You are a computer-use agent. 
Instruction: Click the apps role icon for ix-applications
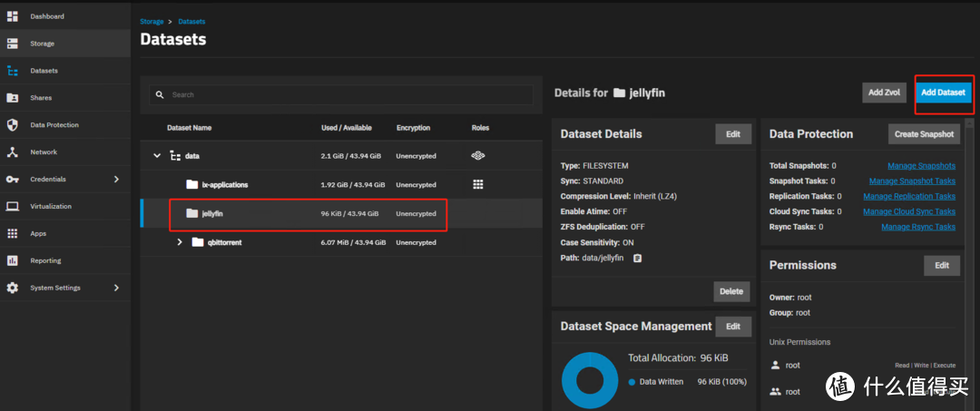tap(478, 184)
